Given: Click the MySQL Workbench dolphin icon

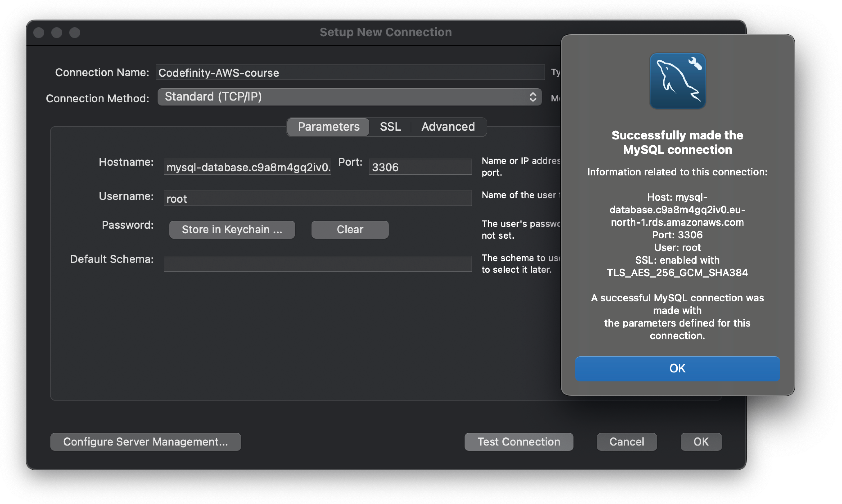Looking at the screenshot, I should pos(677,81).
